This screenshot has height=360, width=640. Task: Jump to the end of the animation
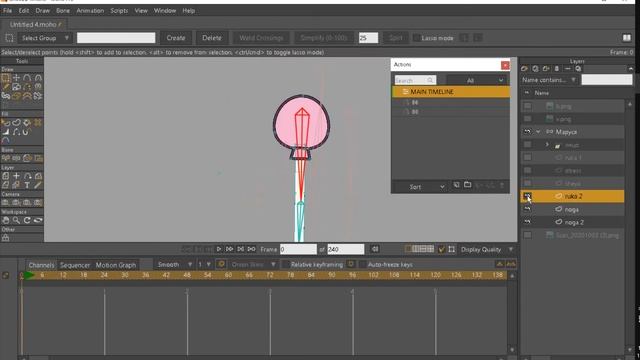click(251, 249)
